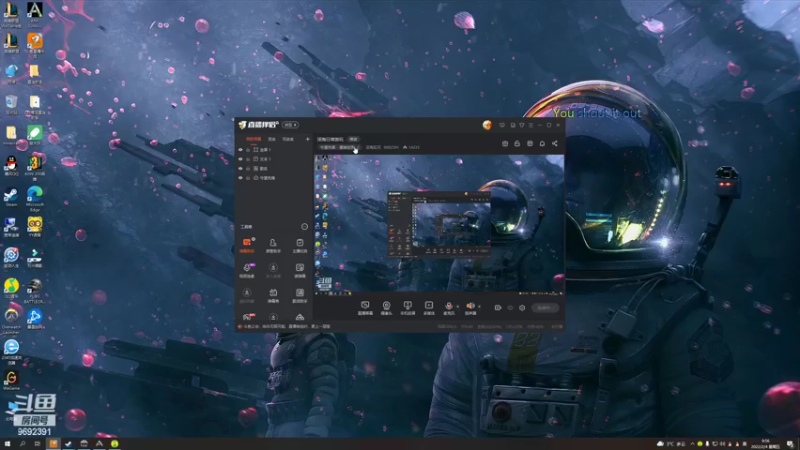Click the bell icon above the preview

[x=542, y=144]
